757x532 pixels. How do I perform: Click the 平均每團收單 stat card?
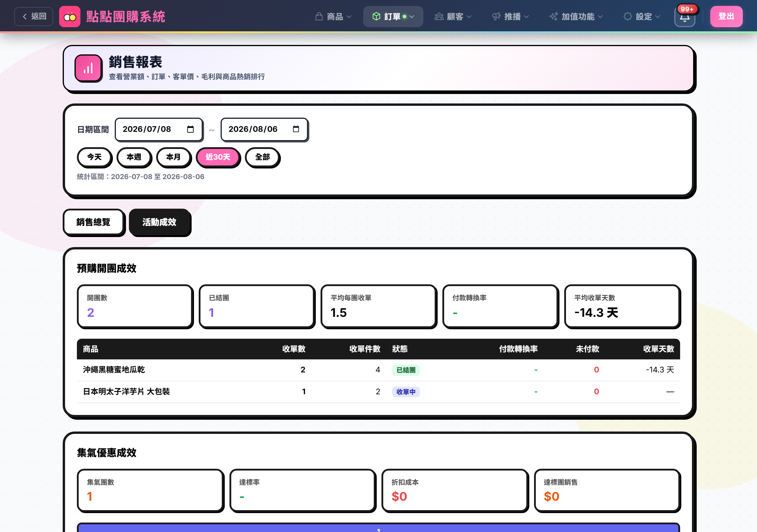(x=378, y=306)
